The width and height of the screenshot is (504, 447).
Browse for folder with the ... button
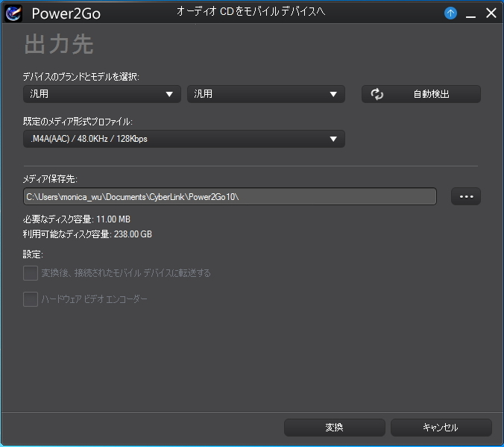(x=466, y=196)
